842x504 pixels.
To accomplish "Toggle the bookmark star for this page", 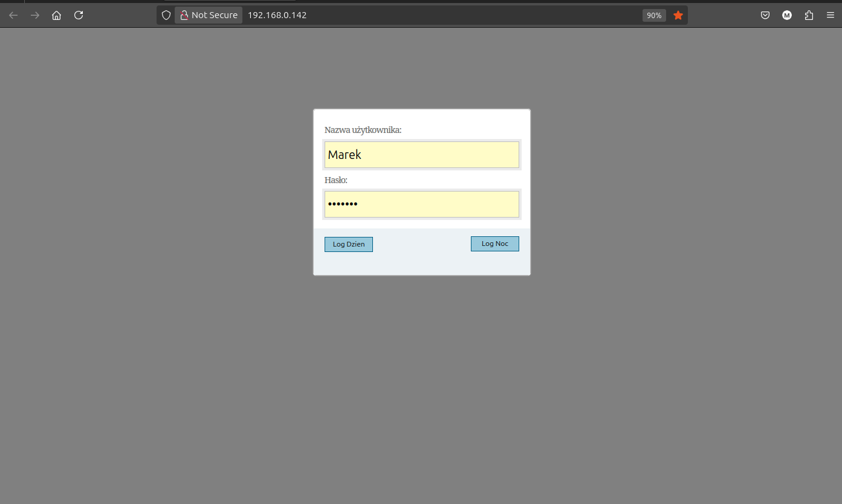I will pyautogui.click(x=678, y=15).
